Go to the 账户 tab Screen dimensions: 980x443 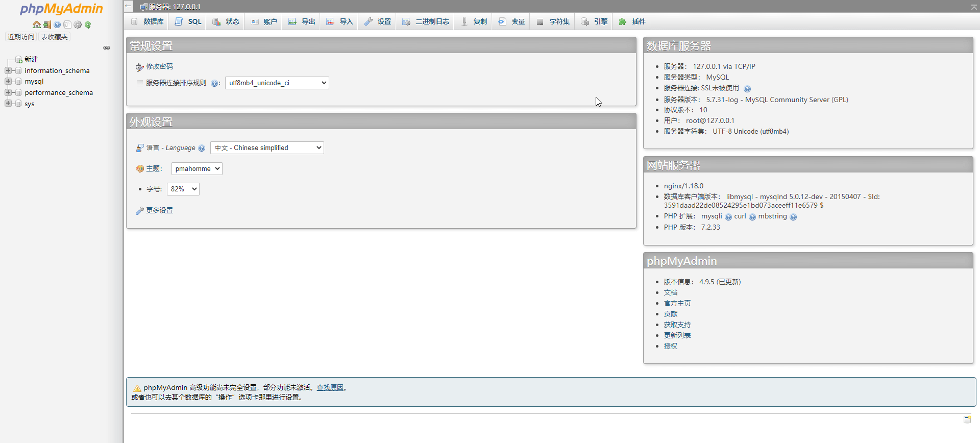coord(263,21)
